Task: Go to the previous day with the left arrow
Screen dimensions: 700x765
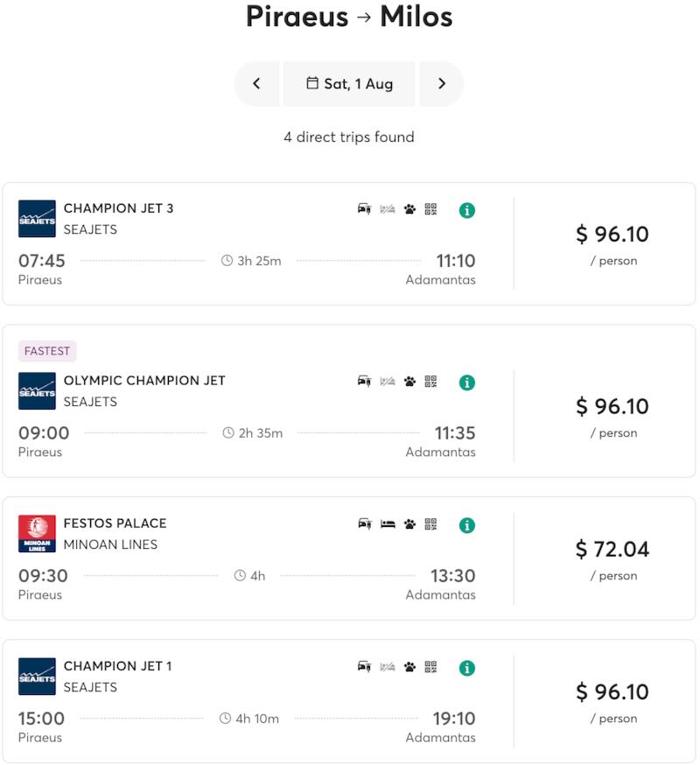Action: tap(256, 83)
